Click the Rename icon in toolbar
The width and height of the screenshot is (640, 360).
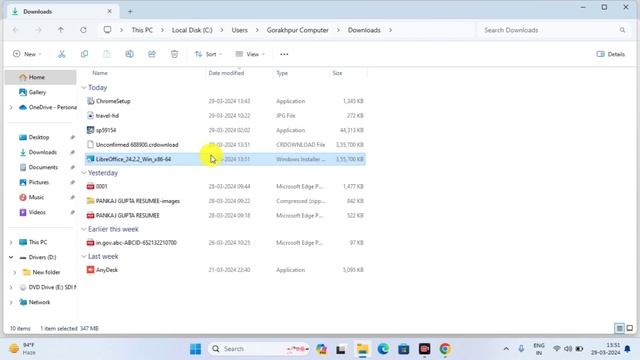129,54
